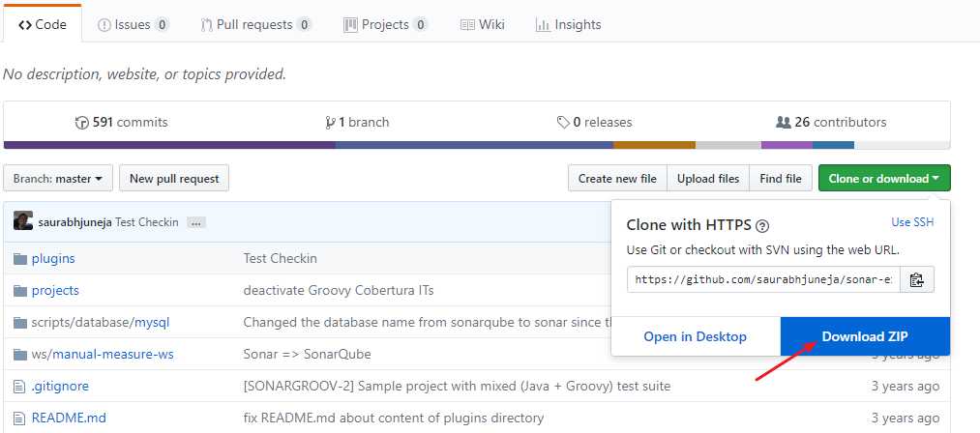Toggle the Clone or download dropdown
980x433 pixels.
884,179
